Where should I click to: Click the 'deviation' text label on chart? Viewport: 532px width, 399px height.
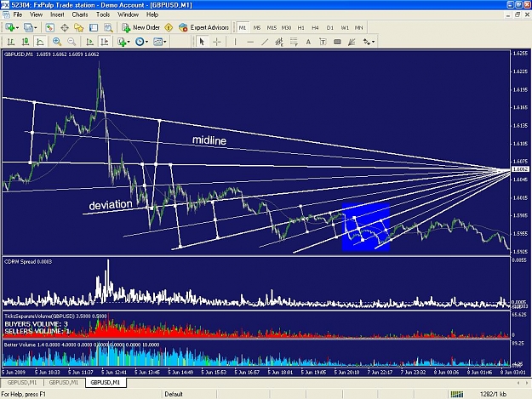tap(111, 205)
